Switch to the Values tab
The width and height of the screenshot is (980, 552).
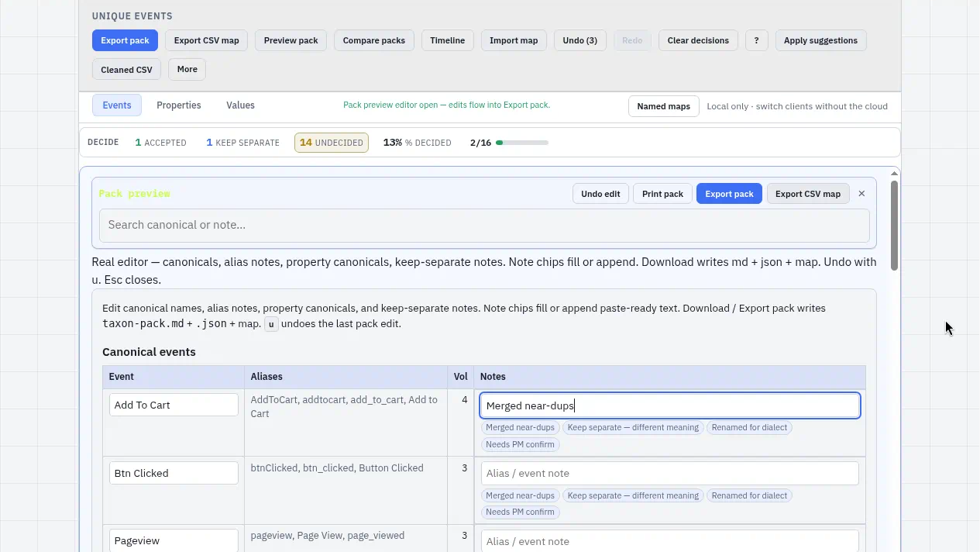pyautogui.click(x=240, y=105)
